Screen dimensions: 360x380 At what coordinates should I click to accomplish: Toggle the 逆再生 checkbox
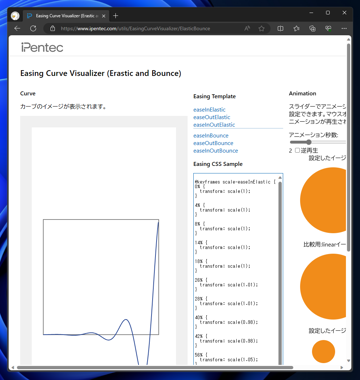point(297,151)
